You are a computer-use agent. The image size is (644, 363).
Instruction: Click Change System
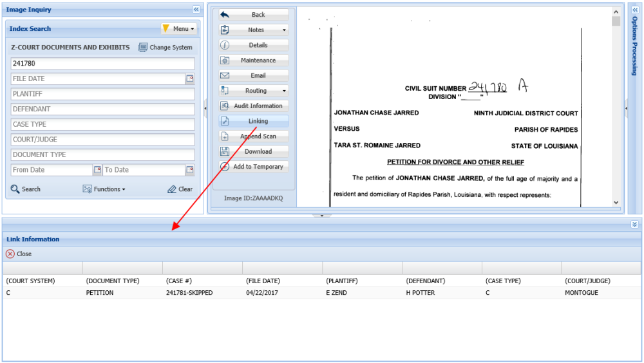166,47
